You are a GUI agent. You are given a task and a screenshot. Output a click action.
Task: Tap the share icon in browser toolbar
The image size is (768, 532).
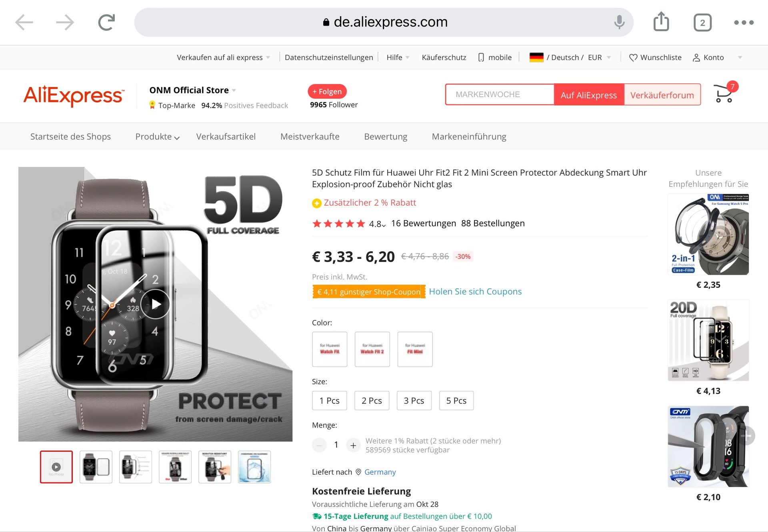pos(661,22)
